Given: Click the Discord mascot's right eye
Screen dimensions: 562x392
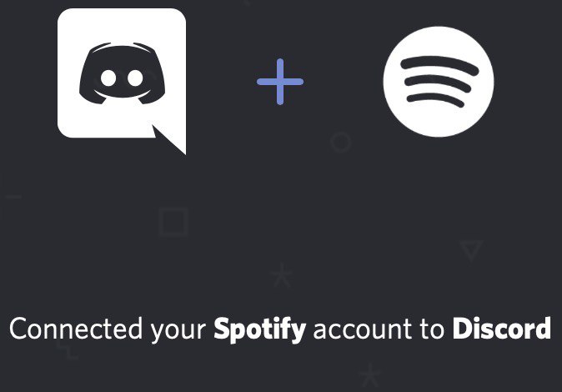Looking at the screenshot, I should tap(135, 78).
